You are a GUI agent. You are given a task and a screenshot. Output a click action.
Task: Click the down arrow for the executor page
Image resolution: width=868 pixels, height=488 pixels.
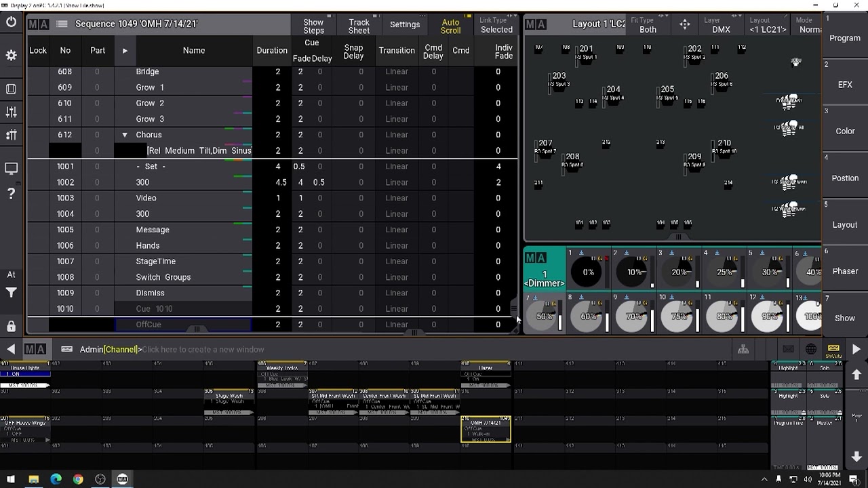coord(856,457)
